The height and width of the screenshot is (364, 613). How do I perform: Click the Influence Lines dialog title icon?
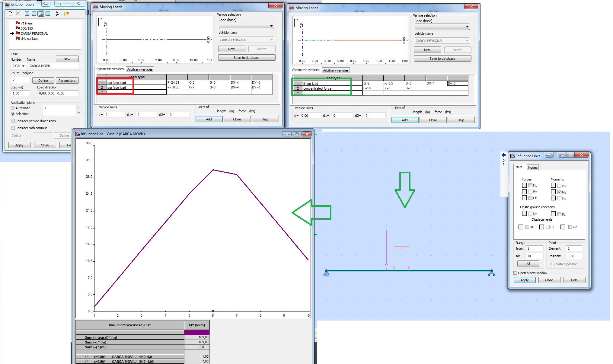point(512,156)
